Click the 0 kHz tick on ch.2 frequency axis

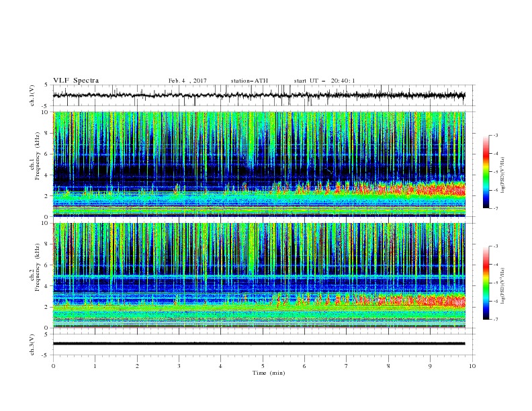(47, 328)
